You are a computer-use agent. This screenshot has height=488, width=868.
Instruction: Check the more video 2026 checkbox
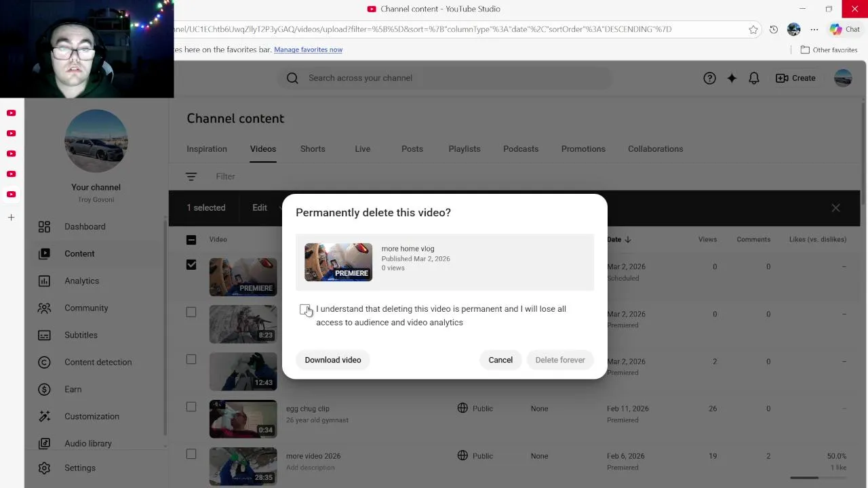point(191,454)
